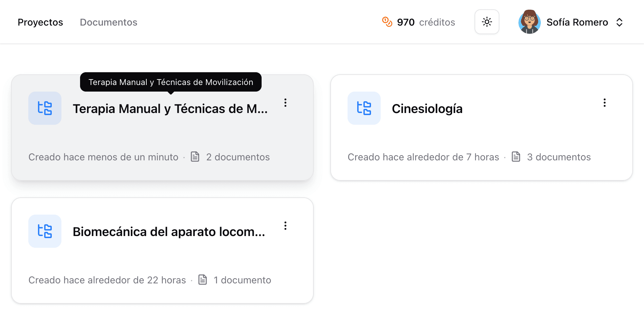Click the document icon next to 3 documentos
Viewport: 644px width, 320px height.
pyautogui.click(x=516, y=157)
